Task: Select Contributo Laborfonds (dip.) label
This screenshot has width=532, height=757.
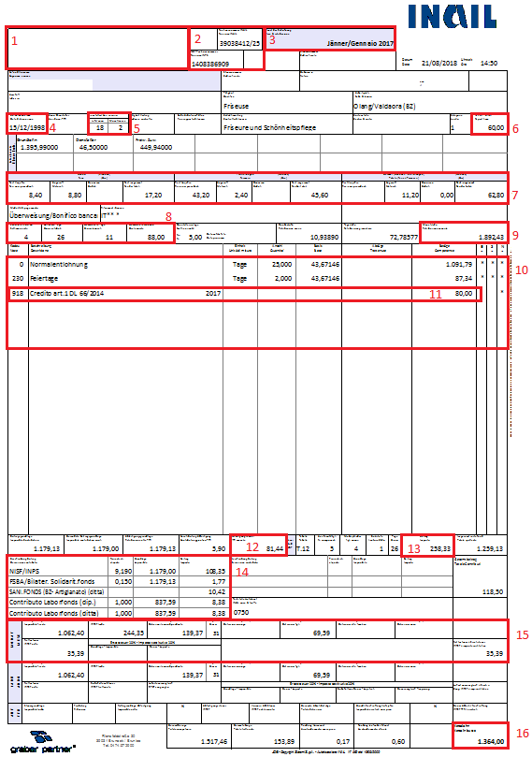Action: (x=52, y=603)
